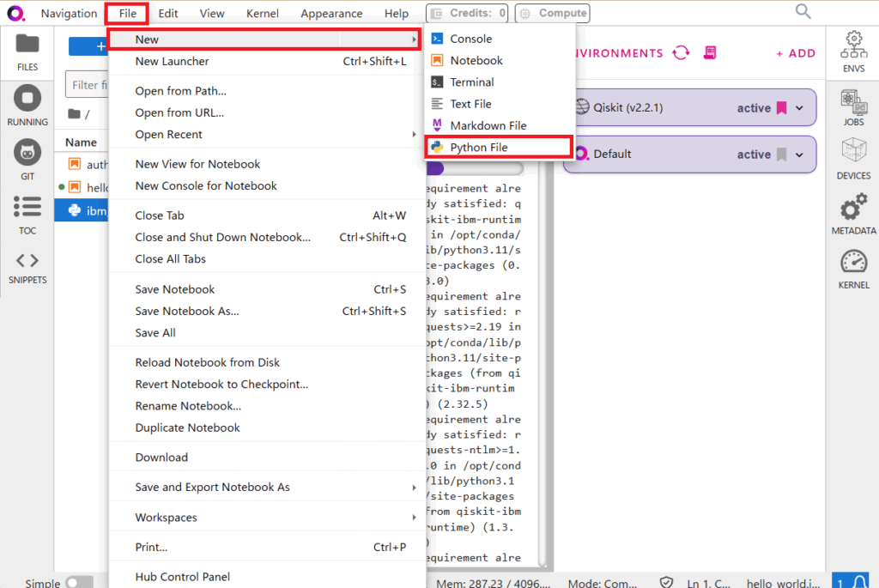Open the Running sessions panel icon
This screenshot has height=588, width=879.
pyautogui.click(x=27, y=106)
